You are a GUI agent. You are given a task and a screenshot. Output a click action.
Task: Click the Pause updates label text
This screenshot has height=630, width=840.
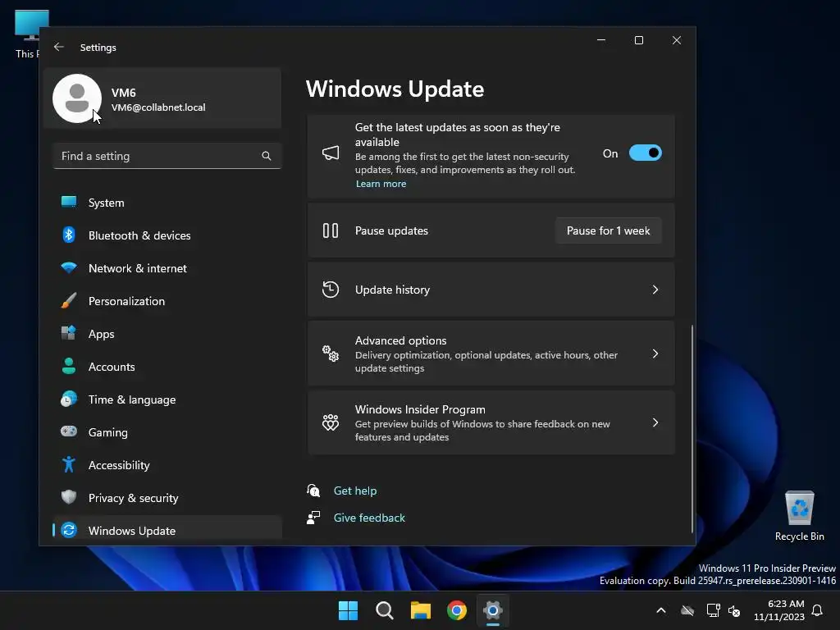(x=391, y=231)
